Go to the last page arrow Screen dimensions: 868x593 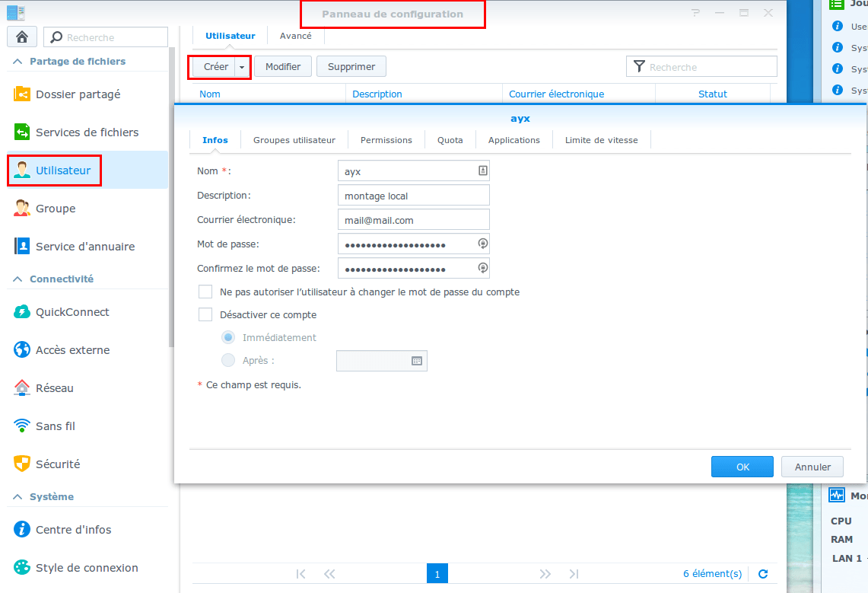click(x=574, y=574)
